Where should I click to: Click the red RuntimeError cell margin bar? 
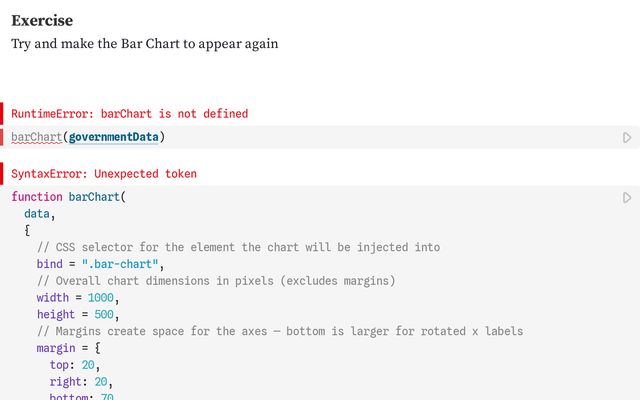(x=2, y=114)
